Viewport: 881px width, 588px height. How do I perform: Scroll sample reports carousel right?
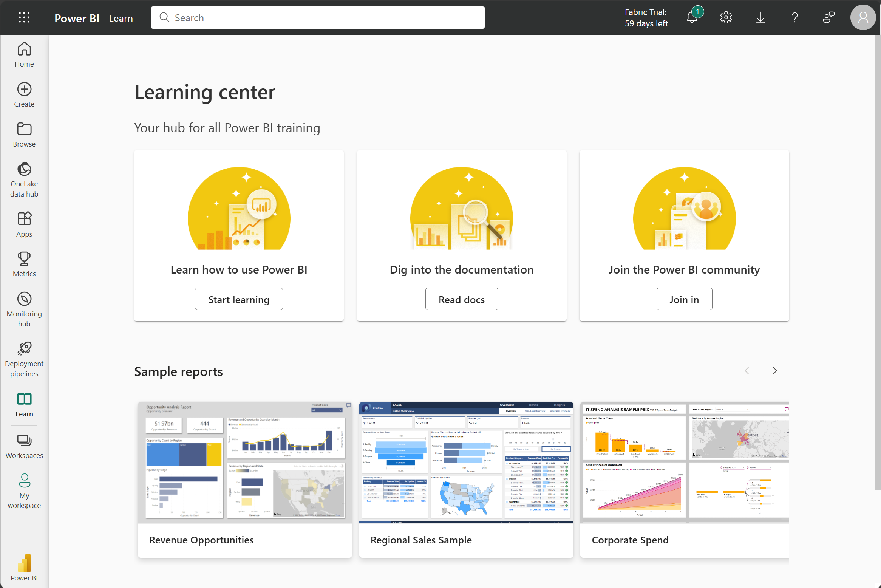point(775,371)
